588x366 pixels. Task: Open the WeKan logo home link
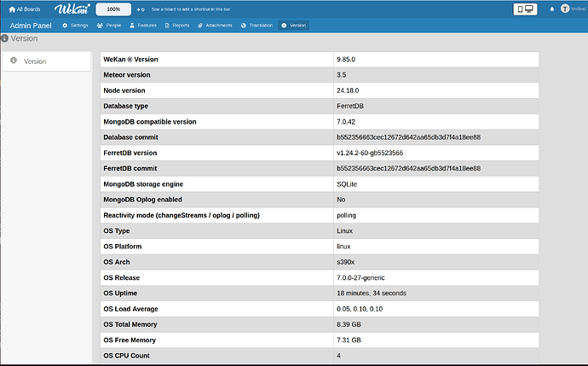(x=72, y=9)
